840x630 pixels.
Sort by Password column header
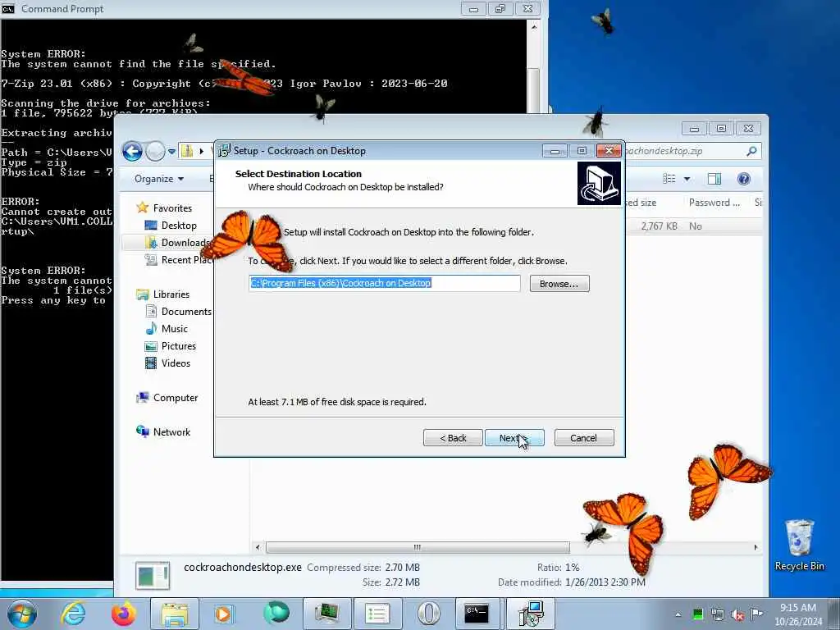tap(714, 203)
